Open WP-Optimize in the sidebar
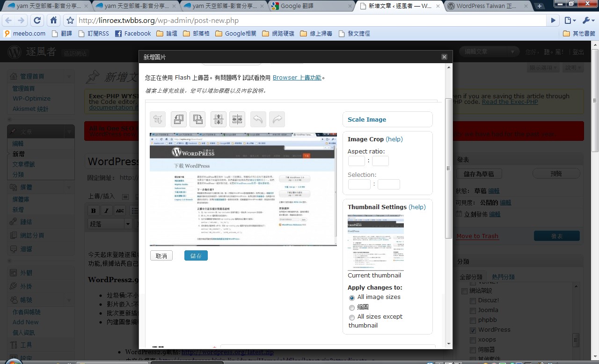The height and width of the screenshot is (364, 599). click(x=31, y=98)
